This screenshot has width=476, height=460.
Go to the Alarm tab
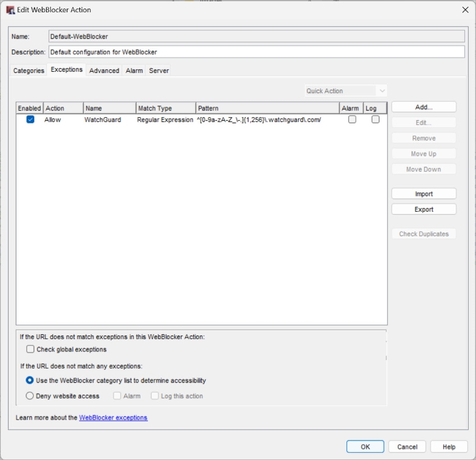pos(134,71)
